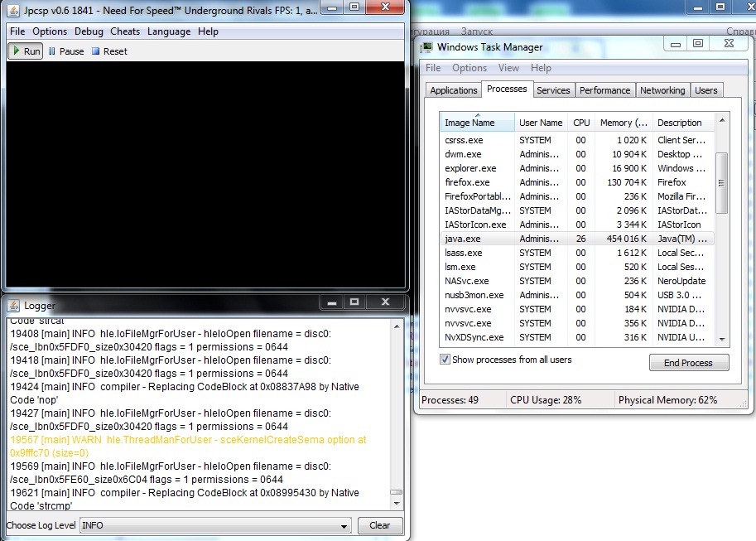Sort processes by User Name column
Screen dimensions: 756x541
click(541, 123)
